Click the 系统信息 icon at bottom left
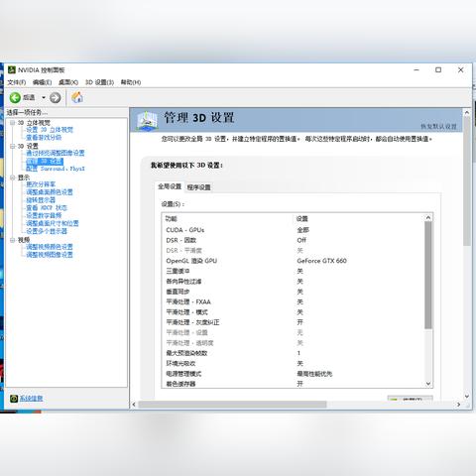Screen dimensions: 476x476 [x=14, y=399]
